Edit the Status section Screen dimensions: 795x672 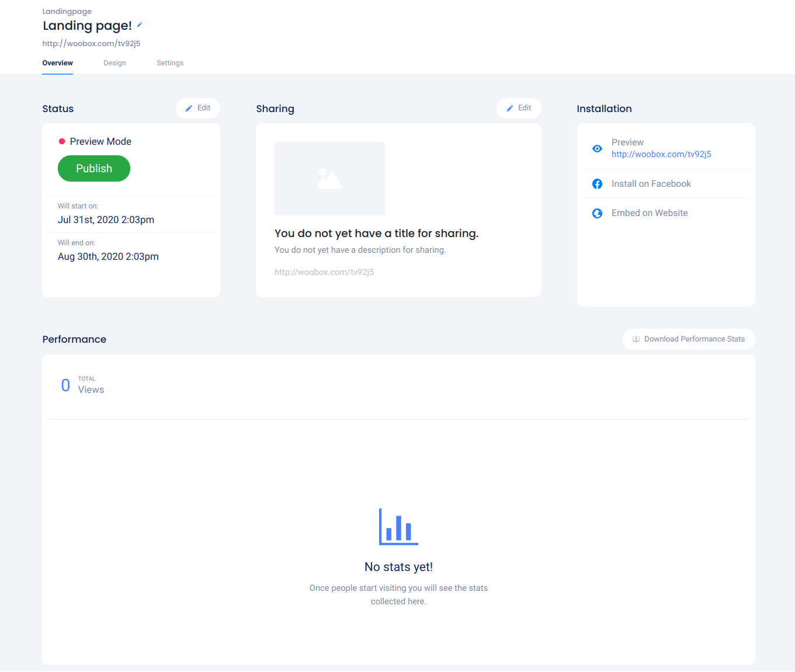coord(198,108)
